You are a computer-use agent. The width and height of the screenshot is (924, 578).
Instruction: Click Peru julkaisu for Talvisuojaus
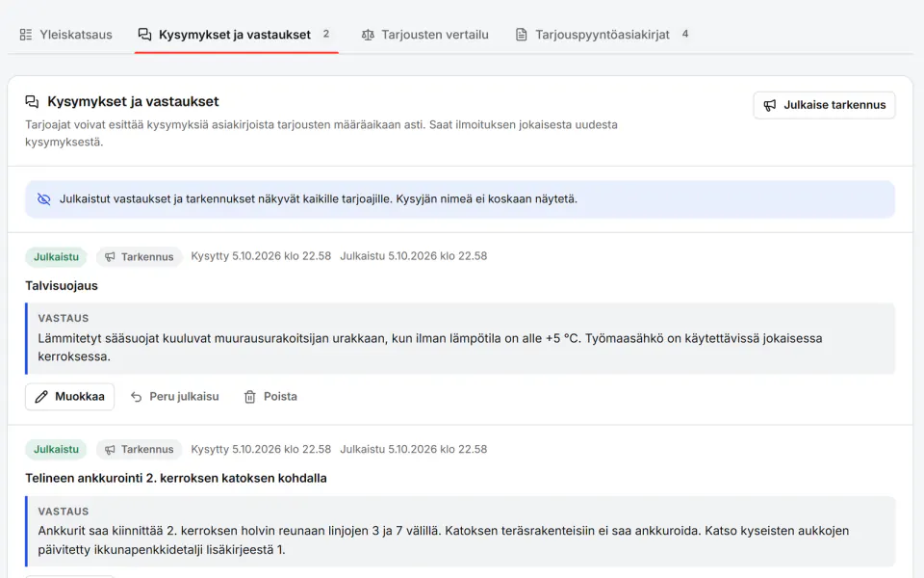click(x=174, y=396)
